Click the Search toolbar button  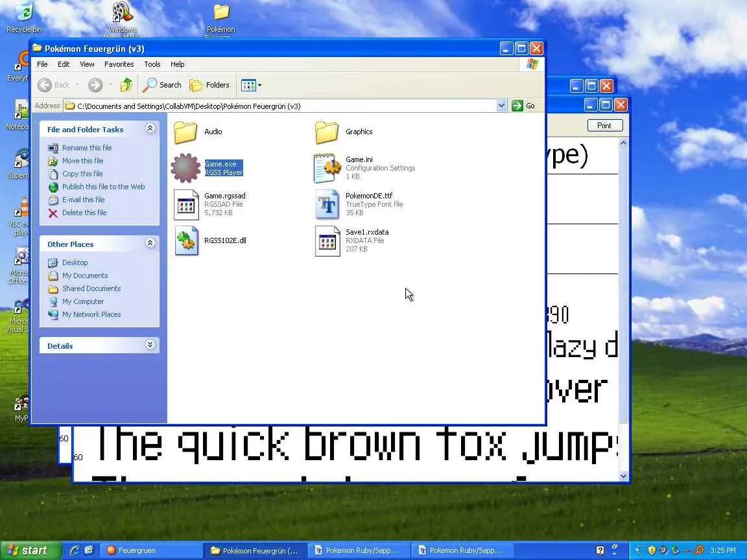tap(162, 86)
